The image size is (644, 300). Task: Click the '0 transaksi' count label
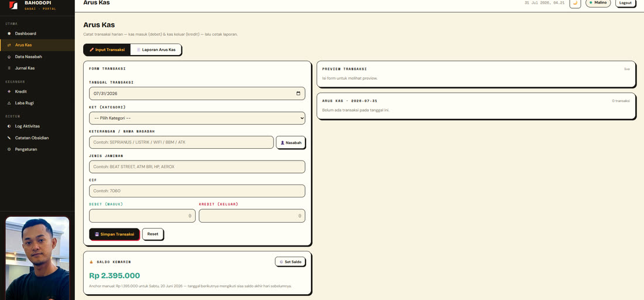[x=621, y=101]
